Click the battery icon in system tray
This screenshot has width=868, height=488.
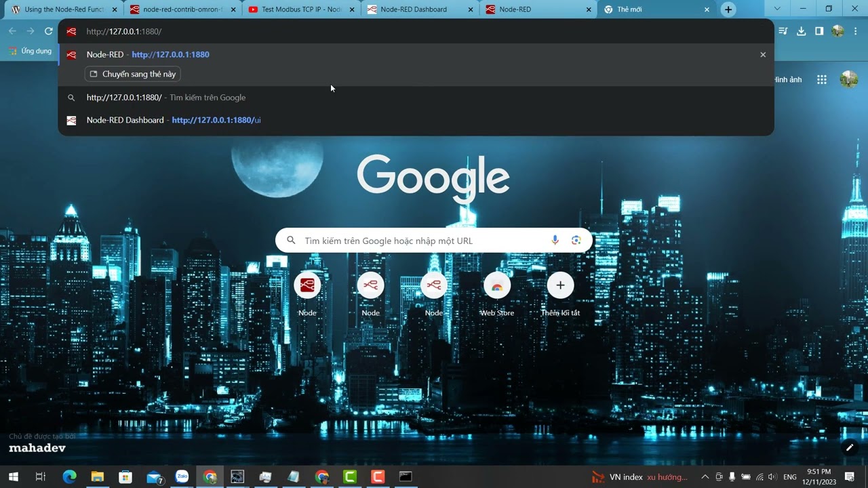[746, 476]
